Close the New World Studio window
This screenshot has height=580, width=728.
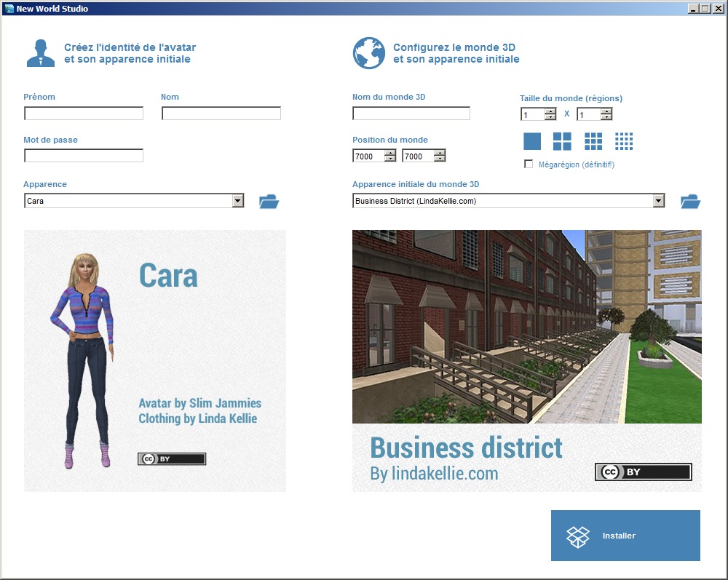[x=717, y=8]
